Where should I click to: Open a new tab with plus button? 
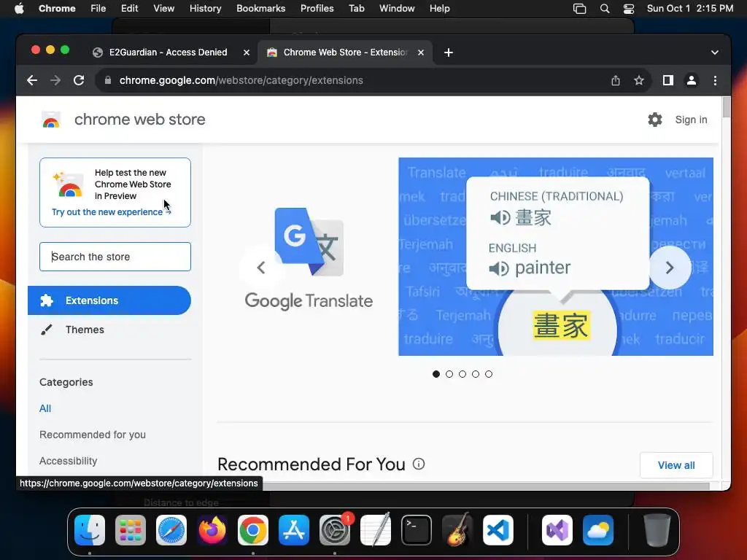[x=449, y=52]
